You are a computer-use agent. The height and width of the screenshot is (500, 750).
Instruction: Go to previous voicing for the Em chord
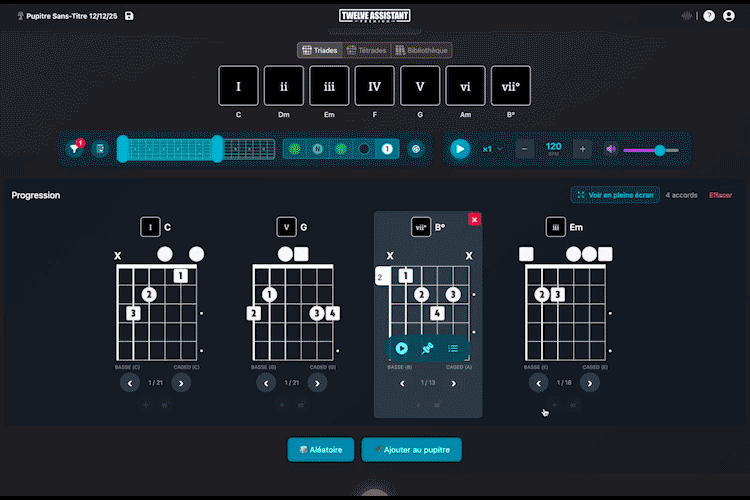pyautogui.click(x=538, y=382)
